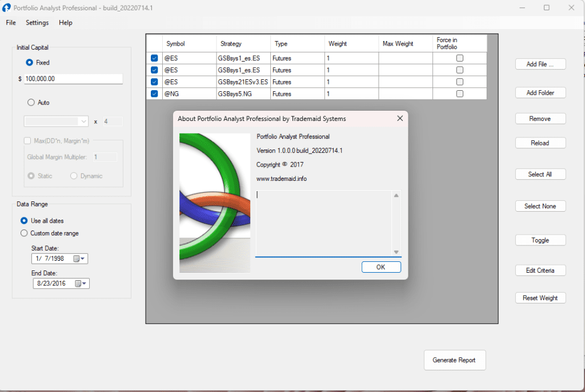Image resolution: width=585 pixels, height=392 pixels.
Task: Open the Settings menu
Action: [x=37, y=23]
